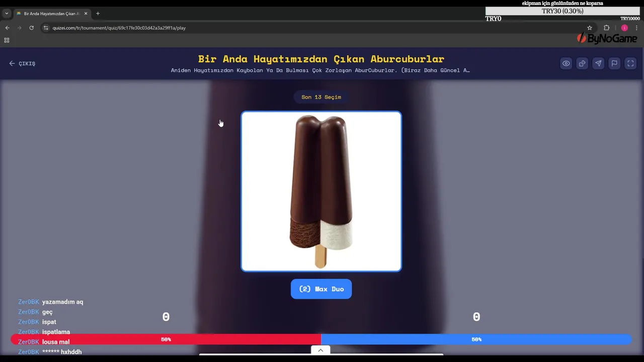Image resolution: width=644 pixels, height=362 pixels.
Task: Open a new browser tab
Action: pyautogui.click(x=98, y=14)
